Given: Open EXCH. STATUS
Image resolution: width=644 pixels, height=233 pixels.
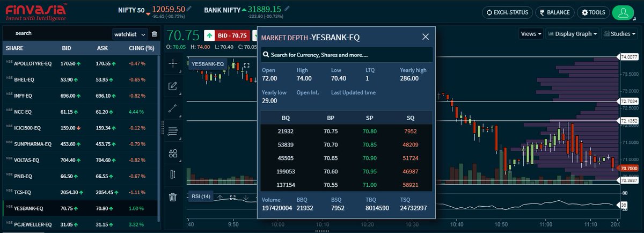Looking at the screenshot, I should pos(507,12).
